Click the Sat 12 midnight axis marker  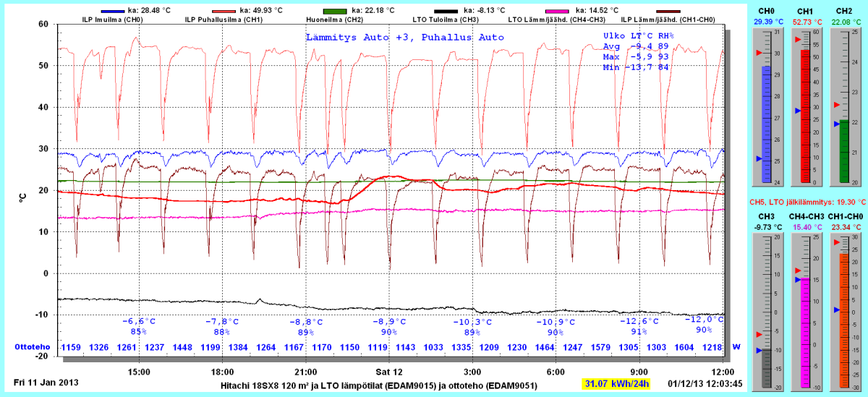click(x=389, y=372)
